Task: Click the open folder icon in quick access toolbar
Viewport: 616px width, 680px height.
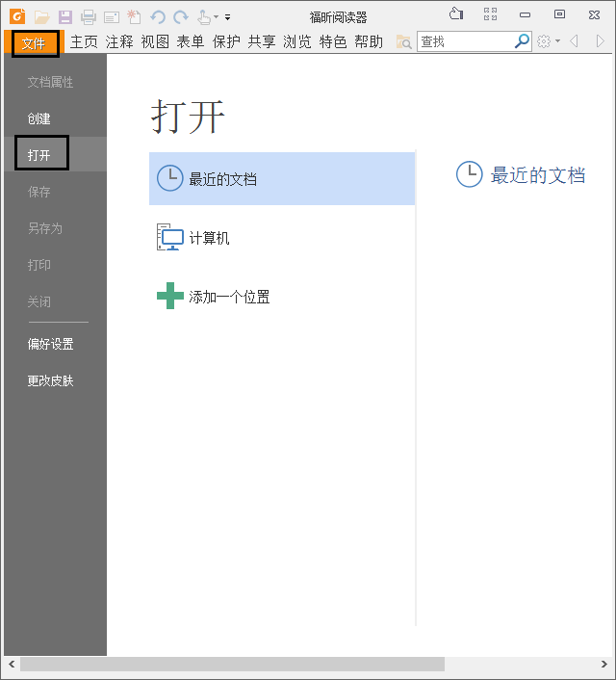Action: [41, 16]
